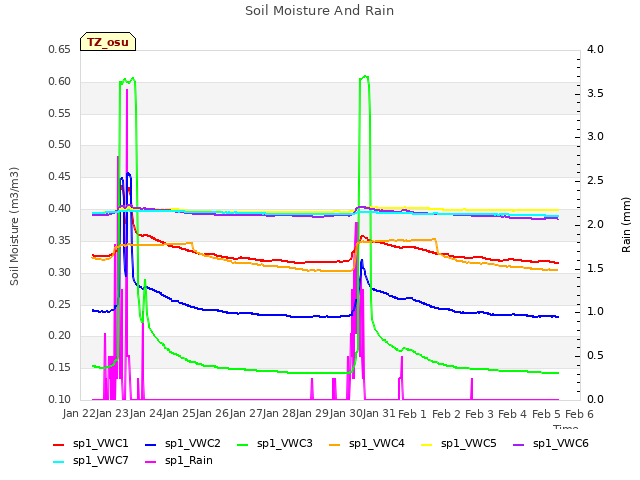
Task: Click the Jan 29 x-axis tick label
Action: point(312,413)
